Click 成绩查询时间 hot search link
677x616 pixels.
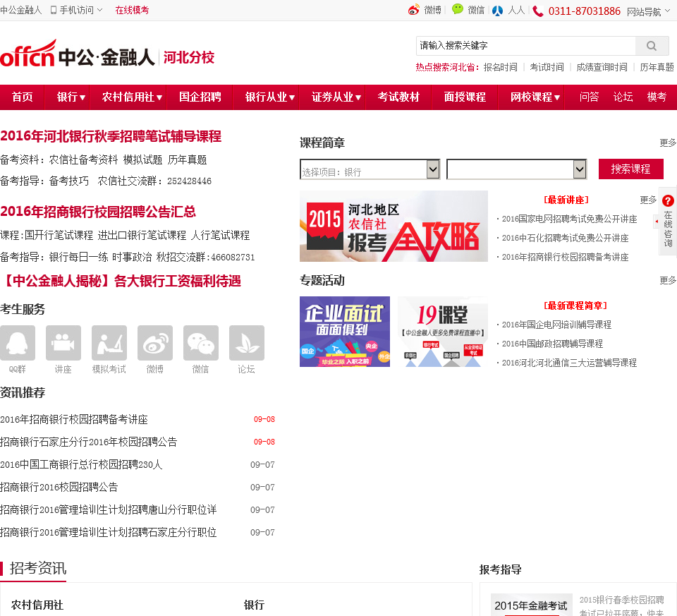(x=602, y=68)
